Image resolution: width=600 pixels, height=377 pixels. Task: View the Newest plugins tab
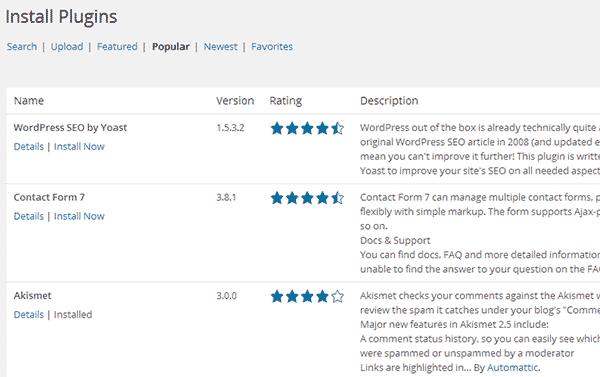[220, 47]
